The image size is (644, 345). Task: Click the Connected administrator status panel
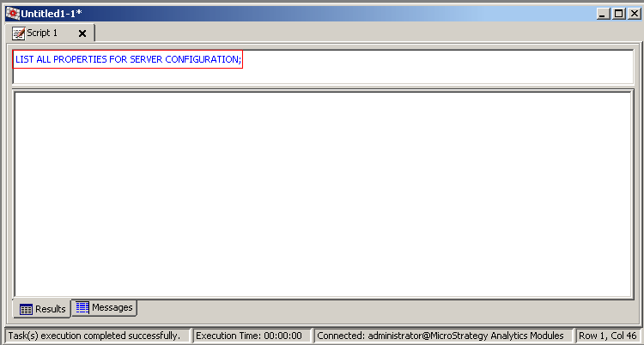[x=440, y=336]
